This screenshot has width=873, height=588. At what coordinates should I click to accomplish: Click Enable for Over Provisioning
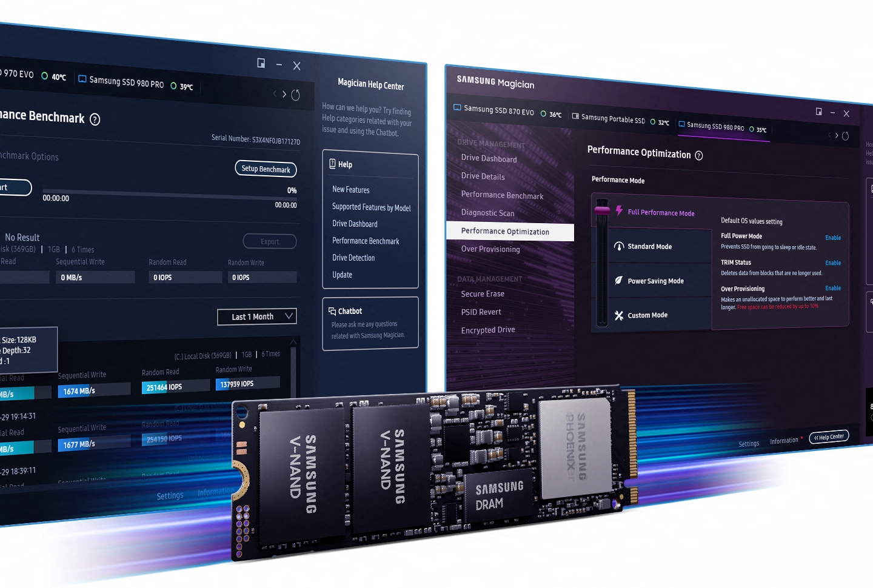pyautogui.click(x=833, y=289)
